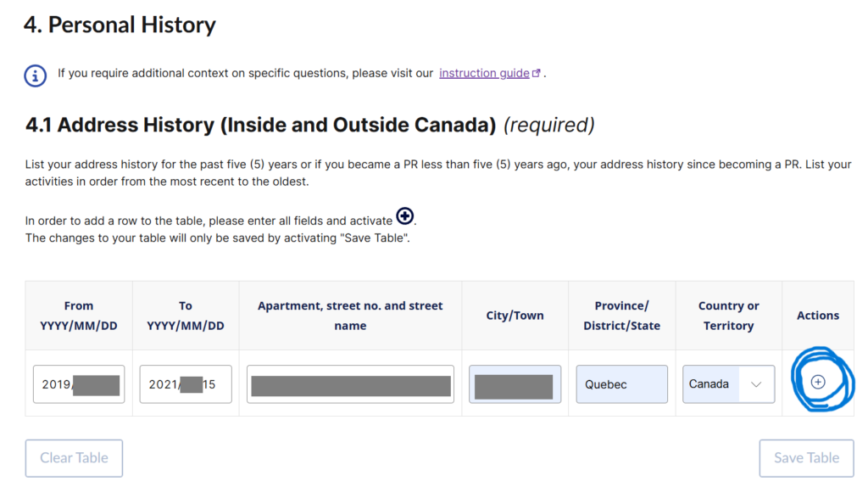The height and width of the screenshot is (498, 868).
Task: Add a row using the Actions plus icon
Action: (818, 382)
